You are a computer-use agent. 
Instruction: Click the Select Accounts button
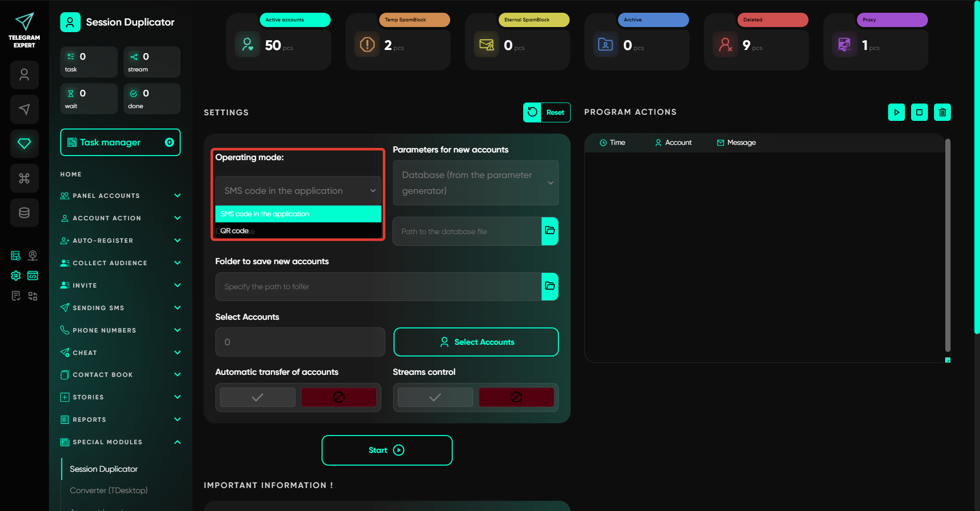click(476, 342)
